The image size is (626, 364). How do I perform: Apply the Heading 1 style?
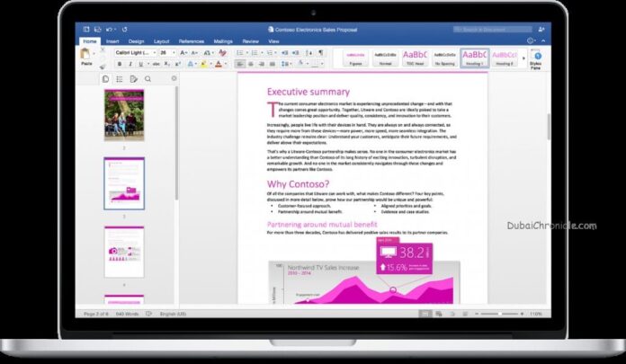coord(475,58)
